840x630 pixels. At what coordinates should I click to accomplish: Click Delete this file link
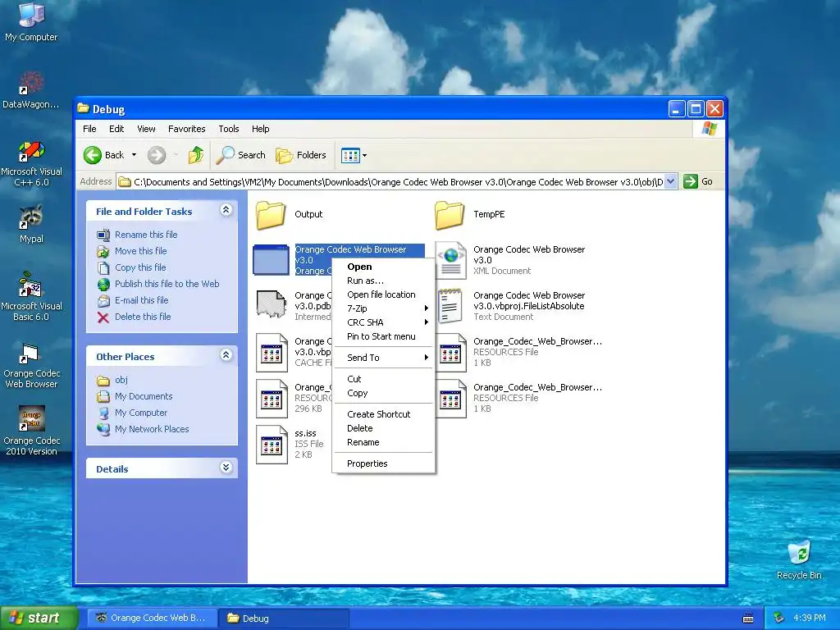click(134, 317)
